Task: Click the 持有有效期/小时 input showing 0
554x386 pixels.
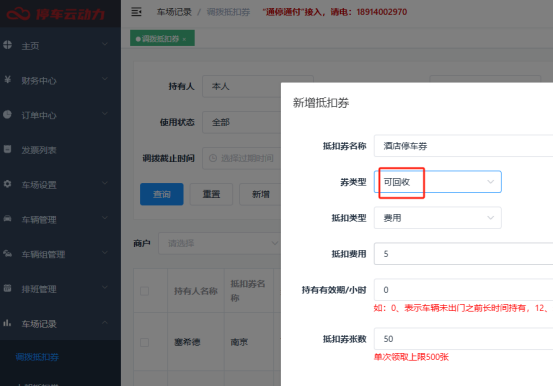Action: tap(464, 290)
